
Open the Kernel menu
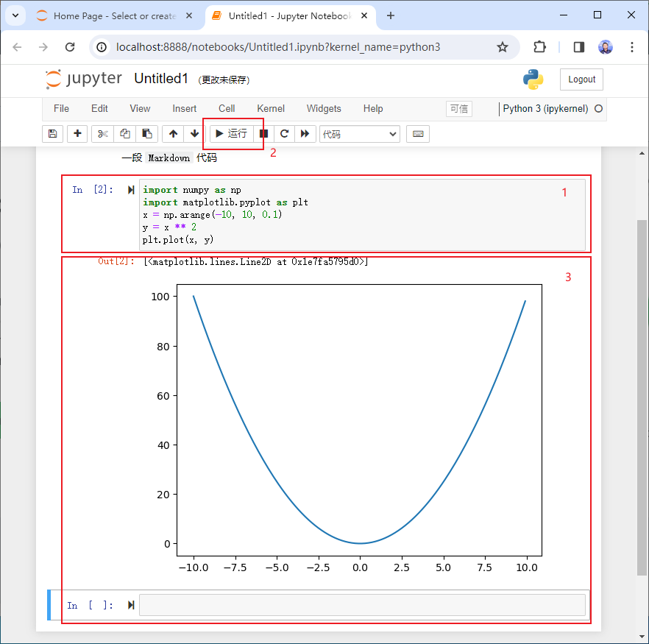click(271, 108)
